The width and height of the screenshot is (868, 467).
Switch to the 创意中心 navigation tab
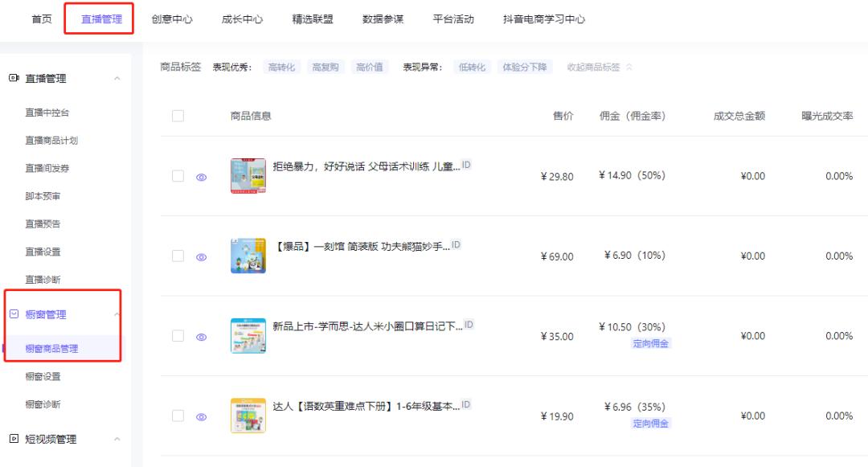[172, 19]
